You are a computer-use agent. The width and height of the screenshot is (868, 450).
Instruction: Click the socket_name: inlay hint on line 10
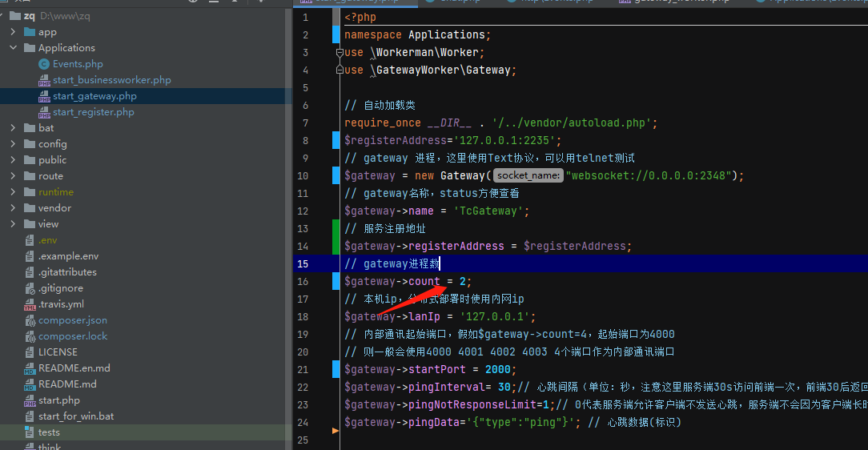click(x=528, y=175)
